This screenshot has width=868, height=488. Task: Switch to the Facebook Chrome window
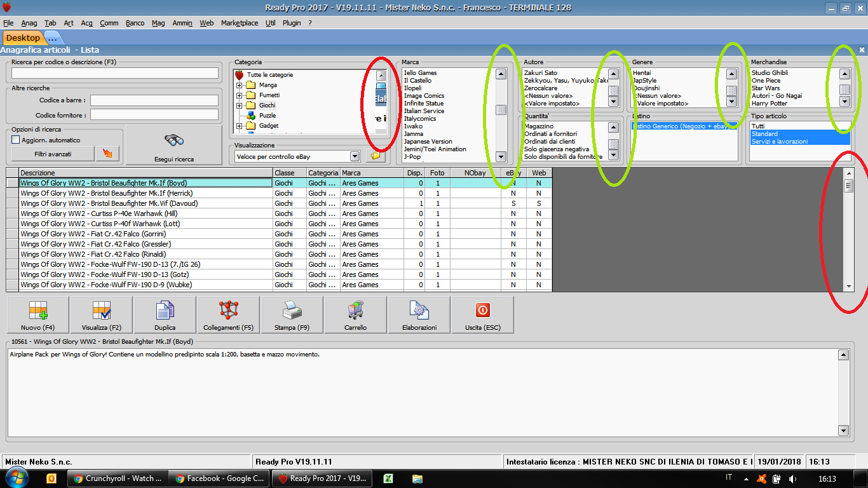pos(220,478)
